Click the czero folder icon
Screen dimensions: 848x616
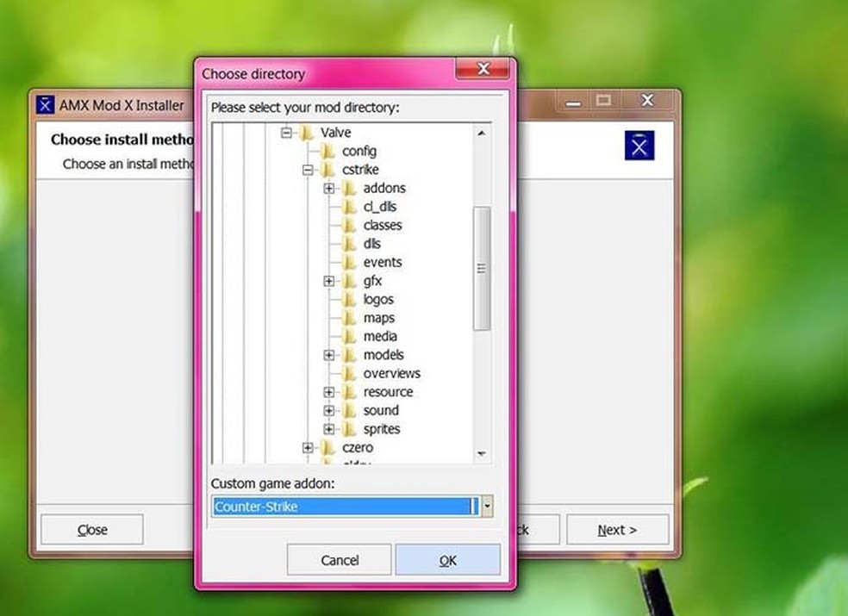327,447
